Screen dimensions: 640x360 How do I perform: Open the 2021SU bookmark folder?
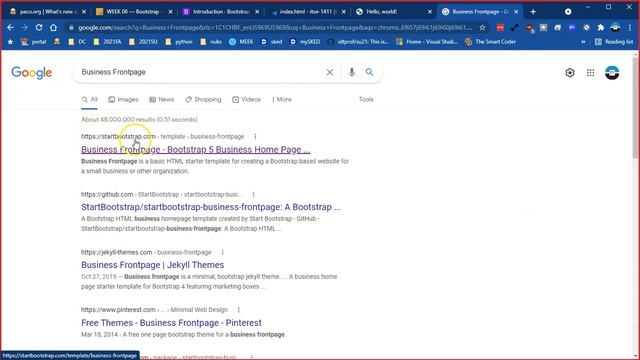click(143, 42)
